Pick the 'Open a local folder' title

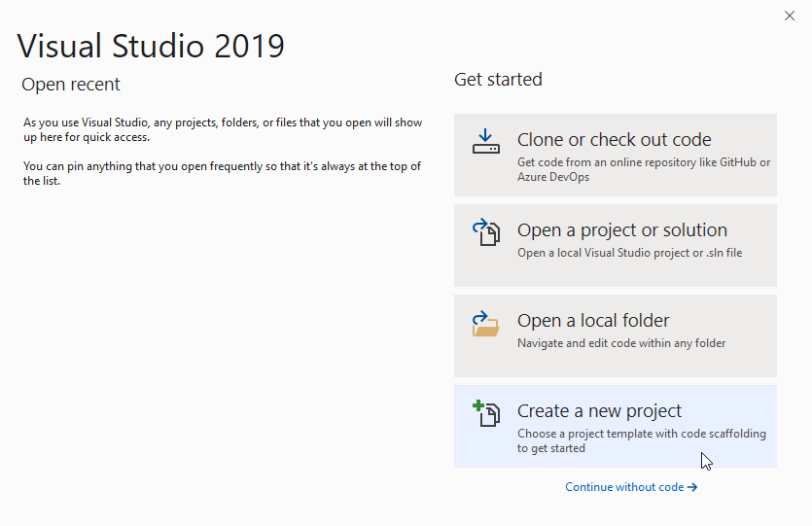593,321
